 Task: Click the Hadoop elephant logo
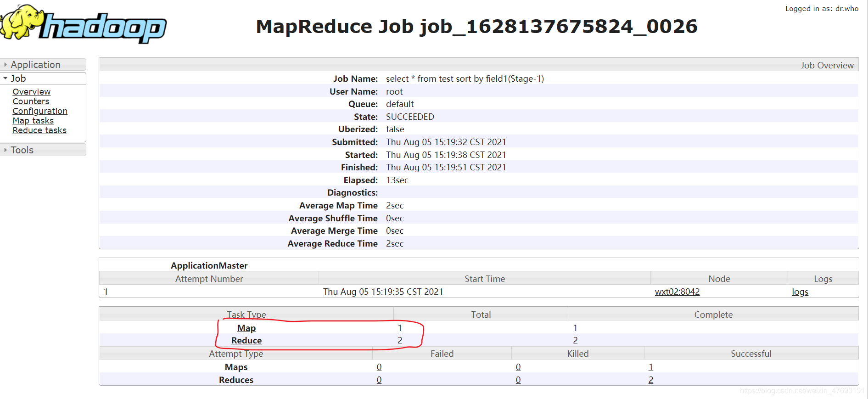83,24
